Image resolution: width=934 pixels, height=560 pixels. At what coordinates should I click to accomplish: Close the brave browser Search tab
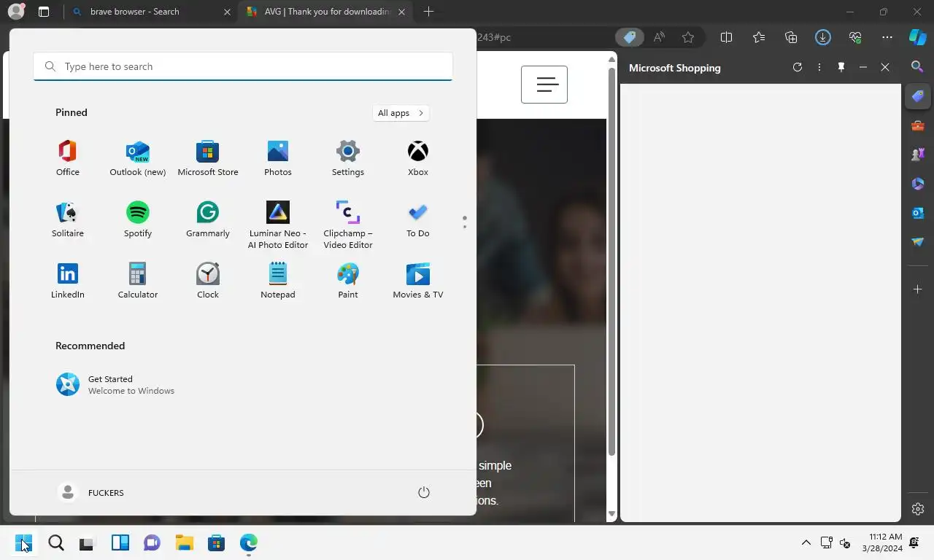tap(227, 12)
